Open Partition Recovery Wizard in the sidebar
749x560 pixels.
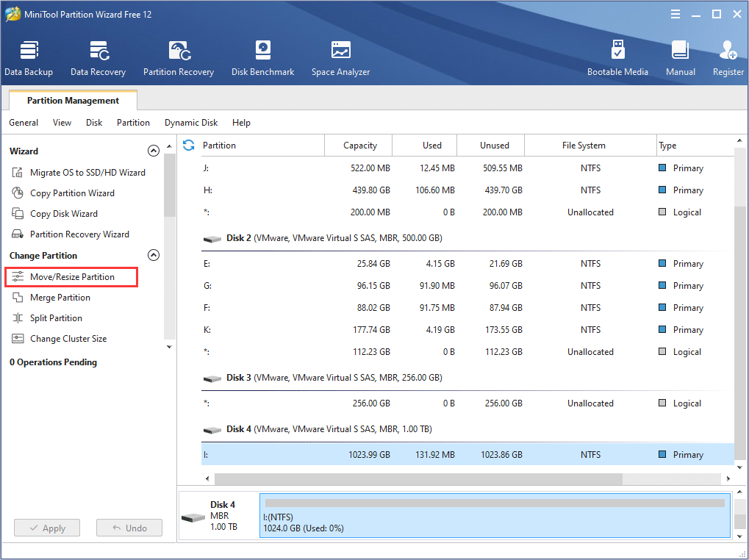coord(71,234)
